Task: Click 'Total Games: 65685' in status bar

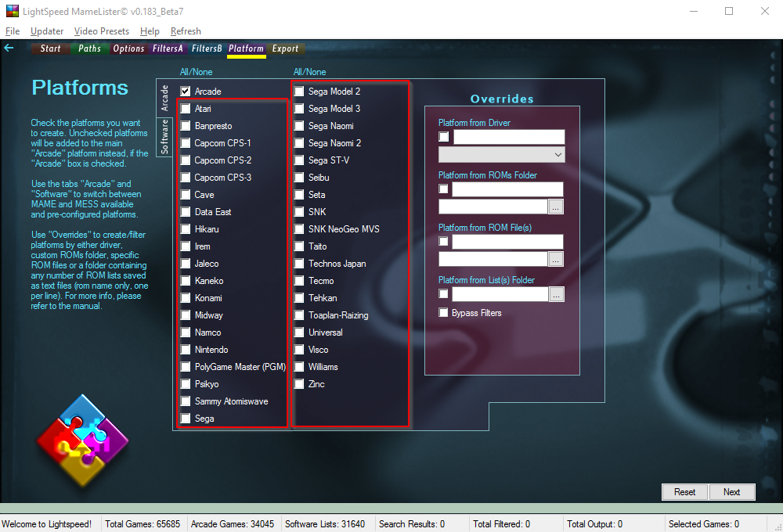Action: [143, 524]
